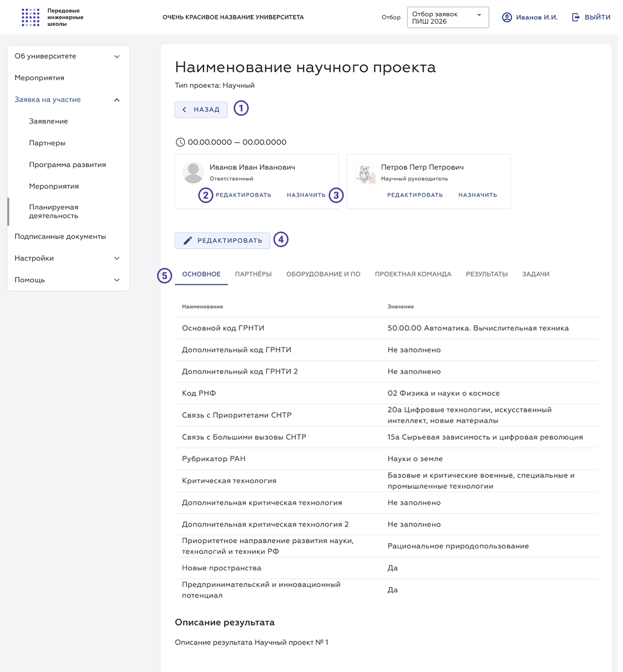Click the value 02 Физика и науки о космосе
The width and height of the screenshot is (623, 672).
click(444, 393)
